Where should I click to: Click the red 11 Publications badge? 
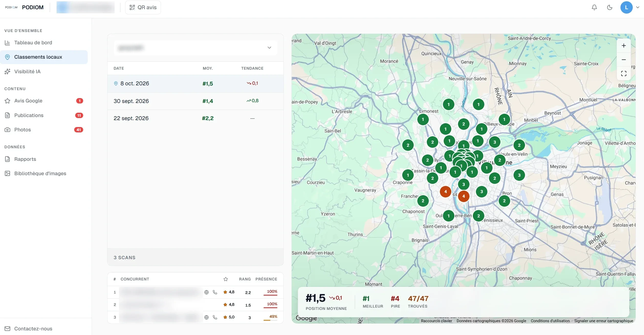[79, 115]
